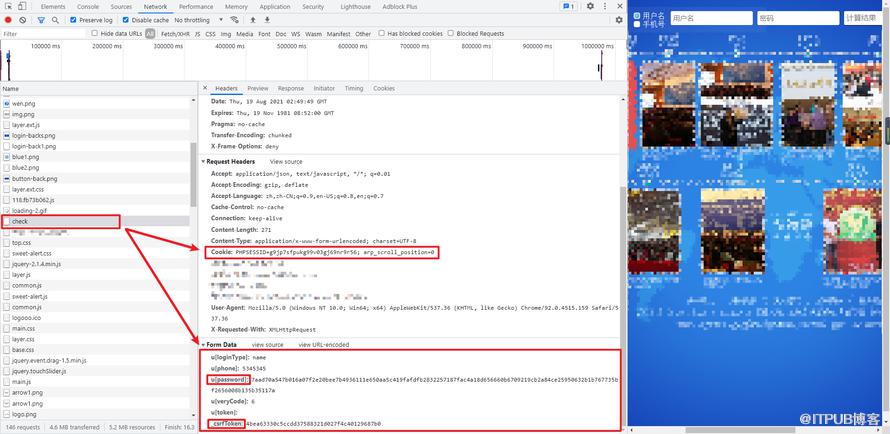The width and height of the screenshot is (890, 434).
Task: Click the 用户名 username input field
Action: pyautogui.click(x=712, y=18)
